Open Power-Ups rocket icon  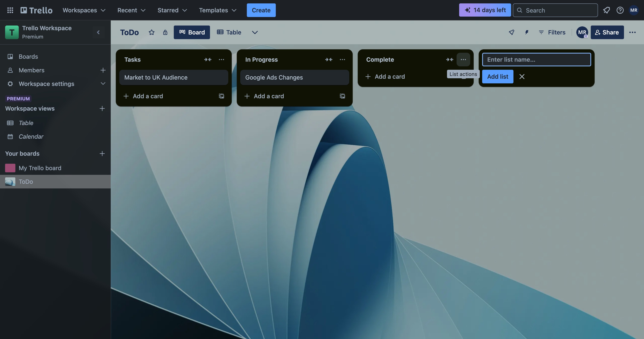coord(512,32)
